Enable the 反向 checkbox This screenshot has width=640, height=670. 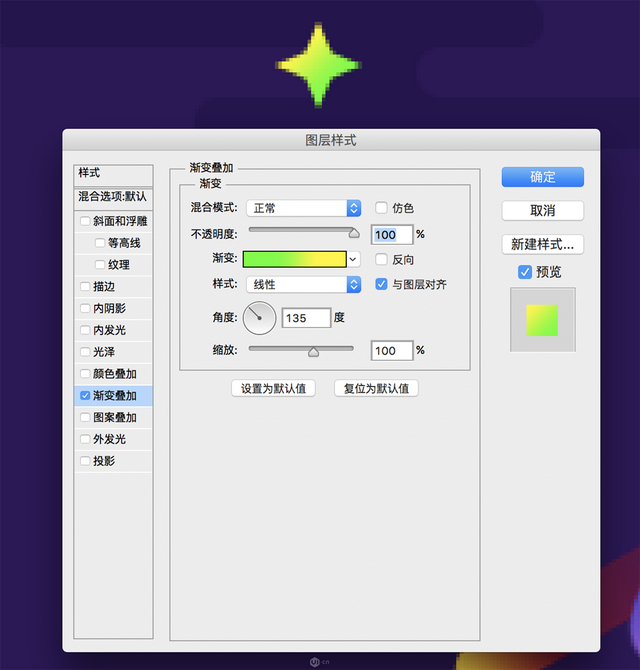(381, 259)
